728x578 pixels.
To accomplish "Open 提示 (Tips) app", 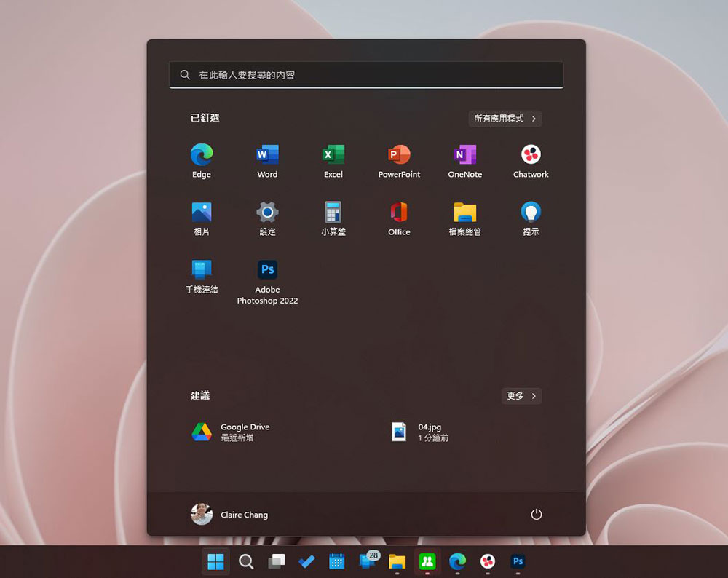I will (531, 218).
